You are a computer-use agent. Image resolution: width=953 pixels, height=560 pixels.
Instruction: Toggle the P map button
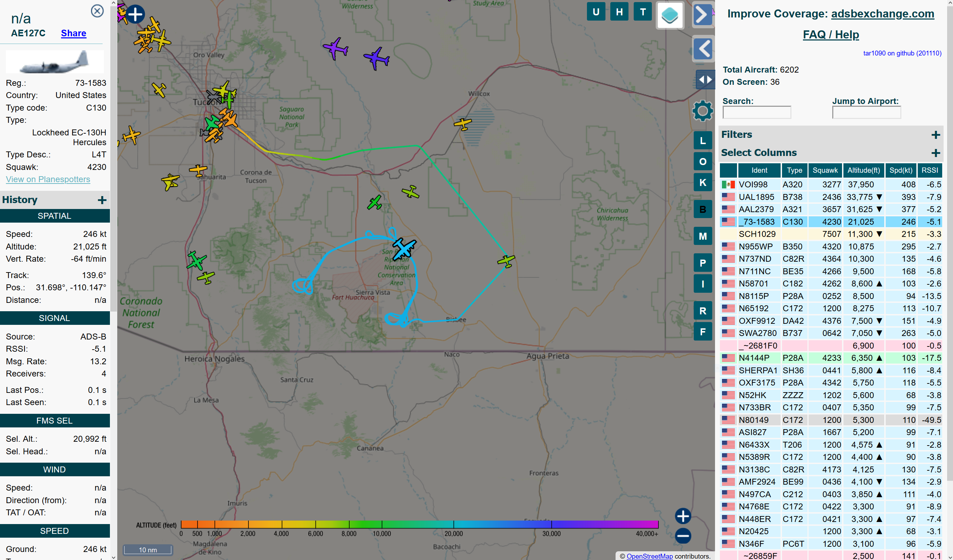click(x=703, y=263)
